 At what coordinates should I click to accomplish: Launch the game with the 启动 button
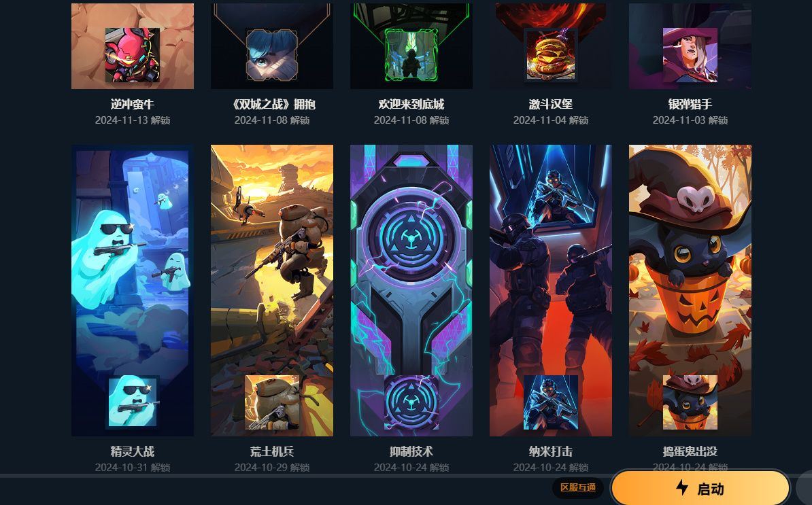pos(700,488)
